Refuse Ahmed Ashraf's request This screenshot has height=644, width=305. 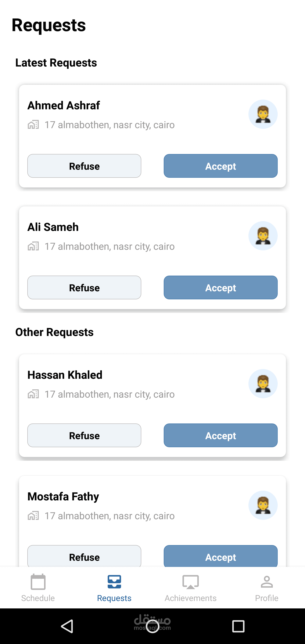tap(84, 166)
